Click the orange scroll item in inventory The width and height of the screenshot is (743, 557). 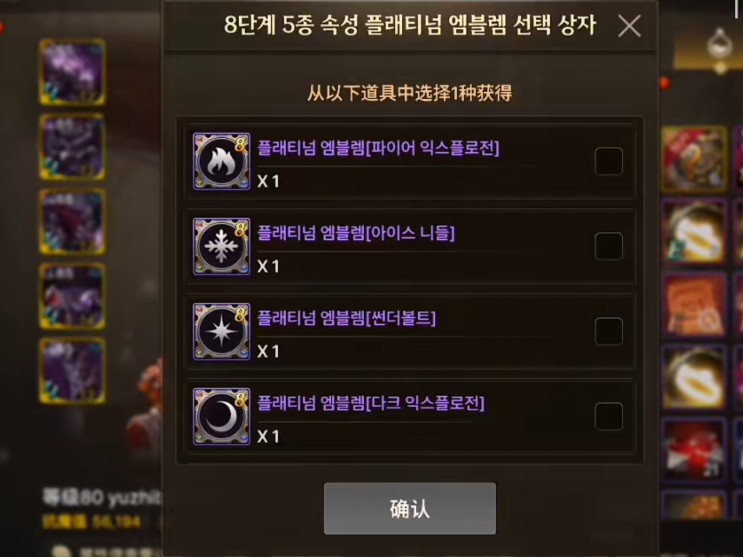[694, 305]
